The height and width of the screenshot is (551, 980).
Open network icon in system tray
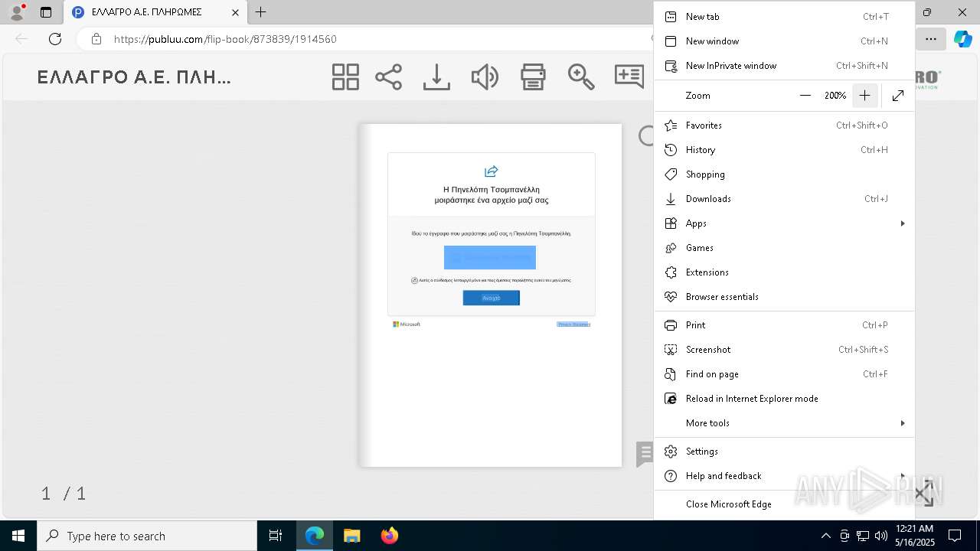(x=863, y=536)
